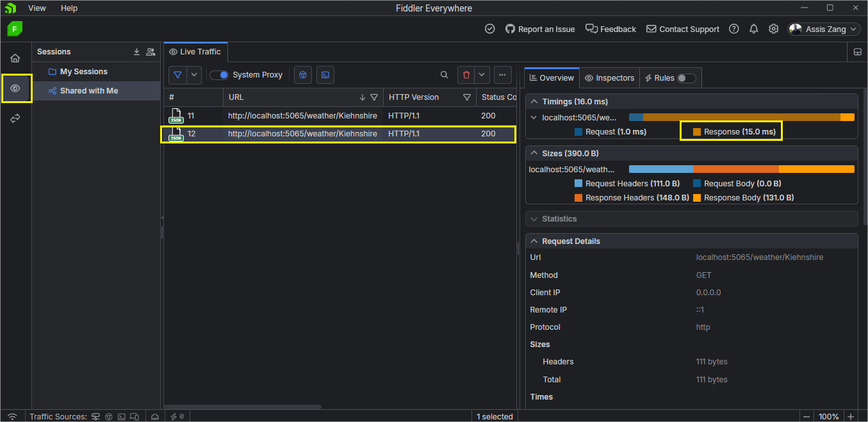
Task: Open notifications with the bell icon
Action: (754, 29)
